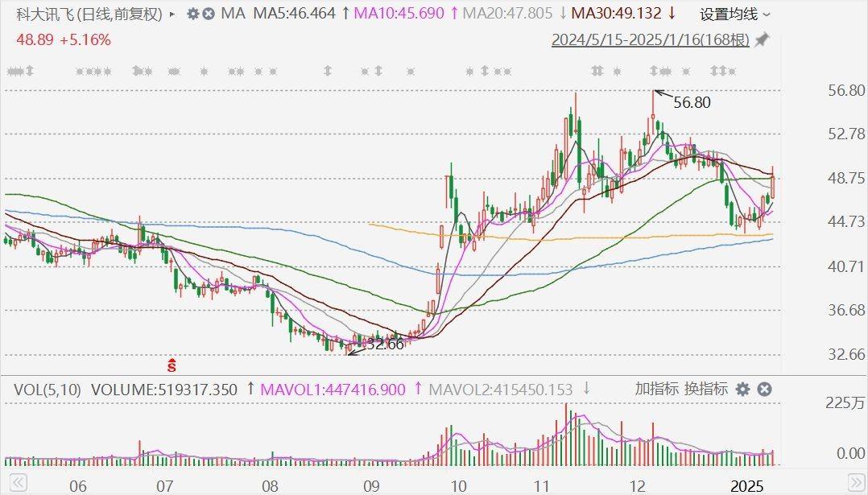Click the red S signal marker

click(172, 364)
